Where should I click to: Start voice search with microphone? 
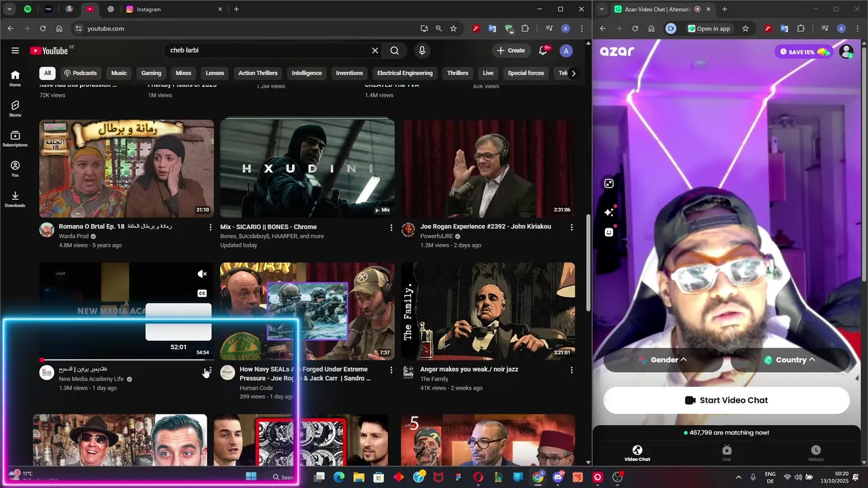(422, 50)
